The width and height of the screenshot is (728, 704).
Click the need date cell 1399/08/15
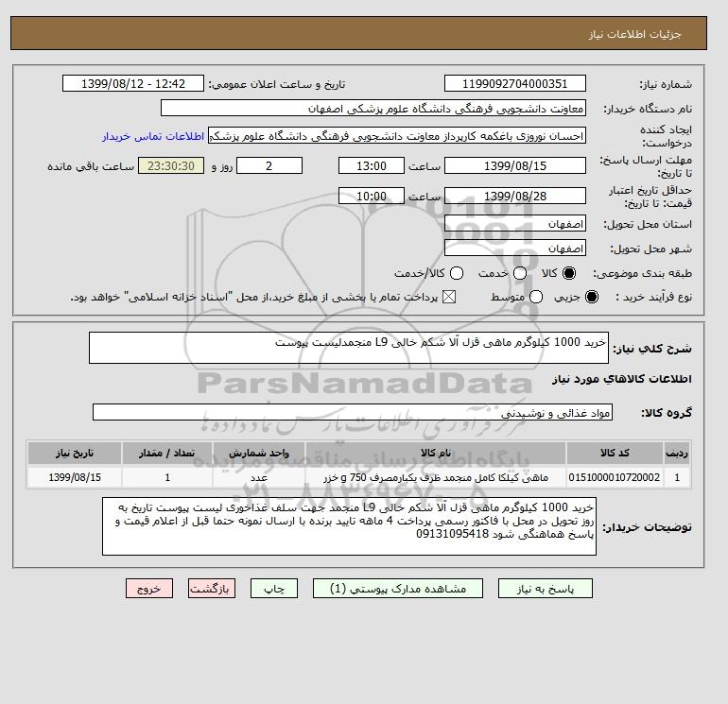tap(75, 477)
